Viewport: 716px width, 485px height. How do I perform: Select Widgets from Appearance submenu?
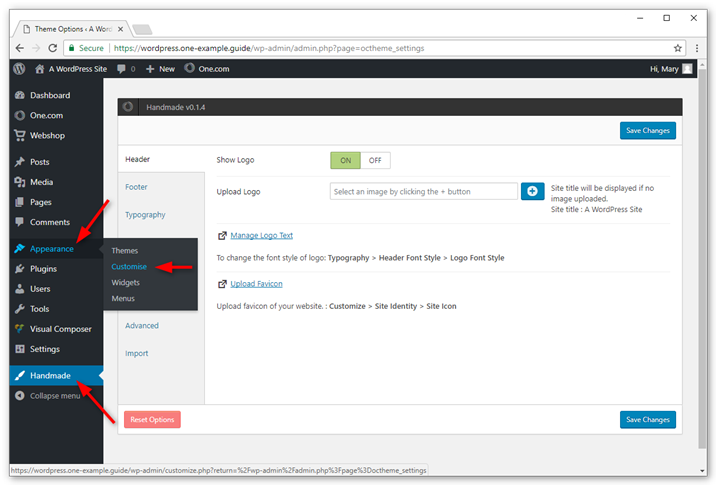tap(126, 283)
